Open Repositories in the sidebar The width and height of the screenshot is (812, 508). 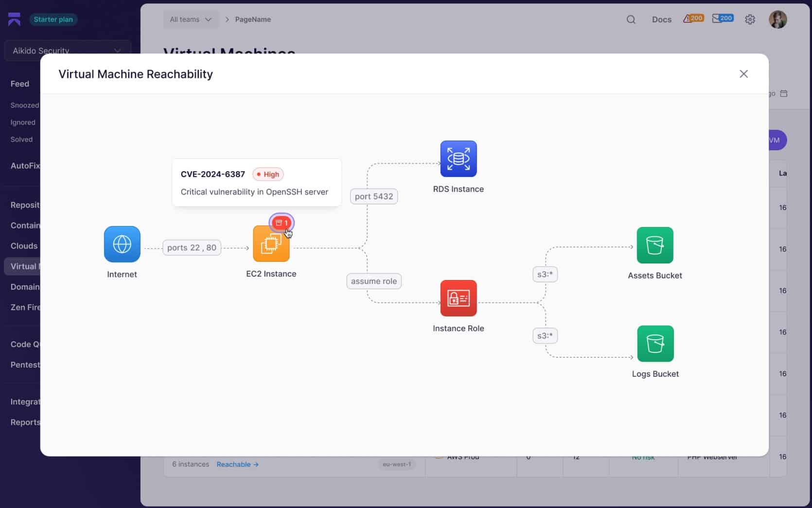tap(25, 205)
